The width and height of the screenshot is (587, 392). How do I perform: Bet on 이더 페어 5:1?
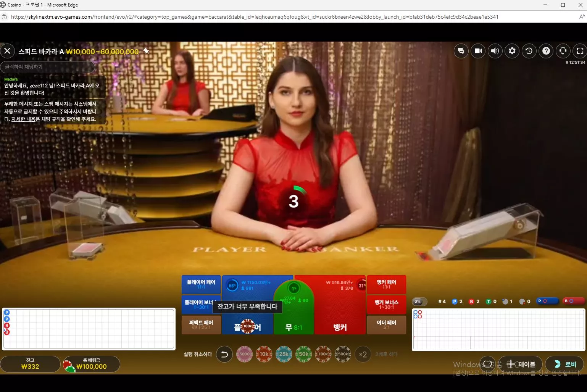386,325
